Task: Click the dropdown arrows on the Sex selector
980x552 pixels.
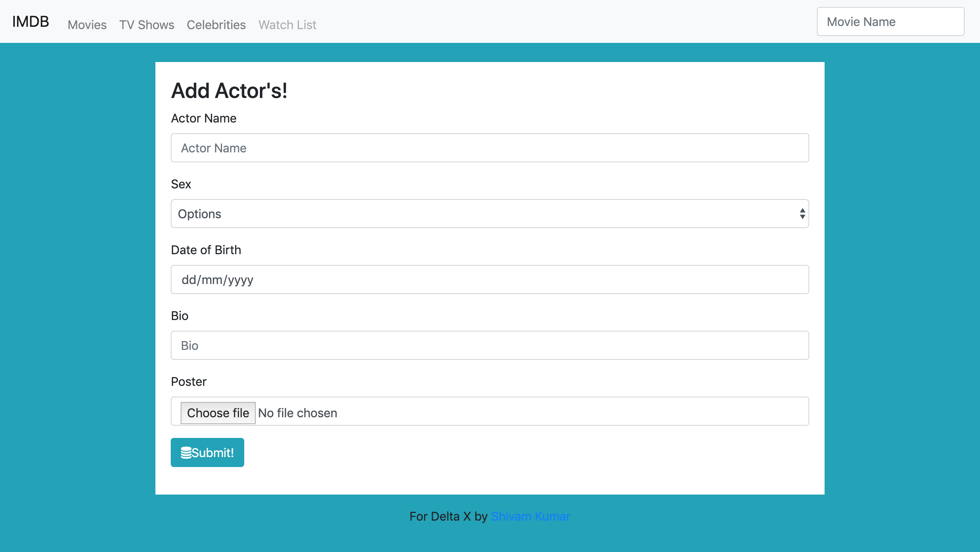Action: (802, 214)
